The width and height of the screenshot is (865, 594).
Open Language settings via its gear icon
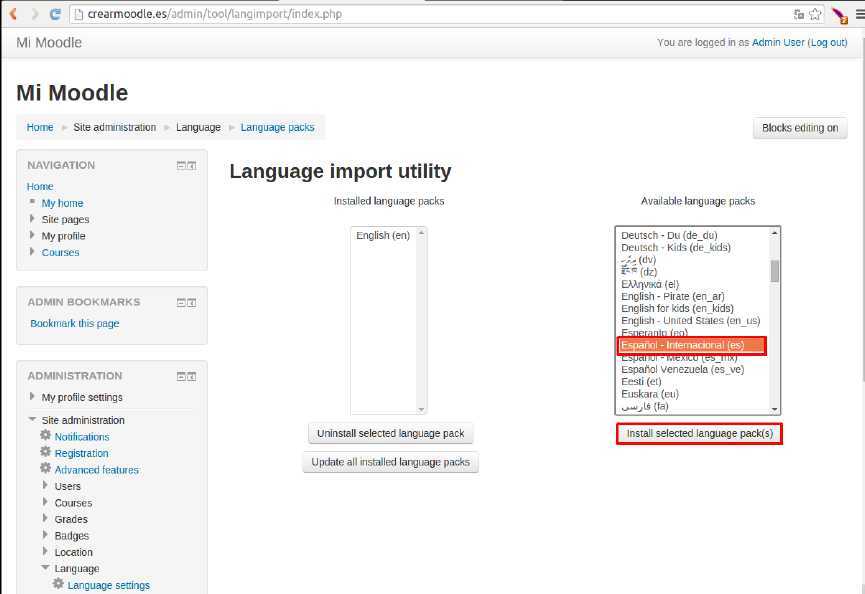point(58,585)
